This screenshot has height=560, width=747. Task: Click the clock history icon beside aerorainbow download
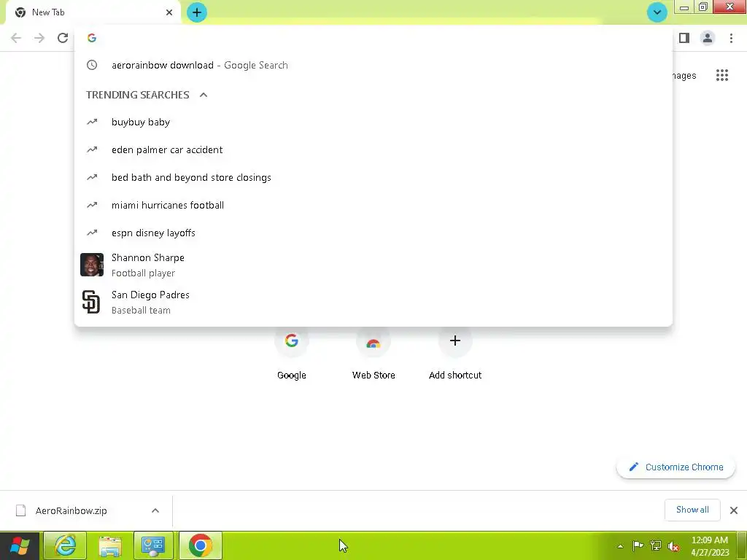[x=92, y=65]
